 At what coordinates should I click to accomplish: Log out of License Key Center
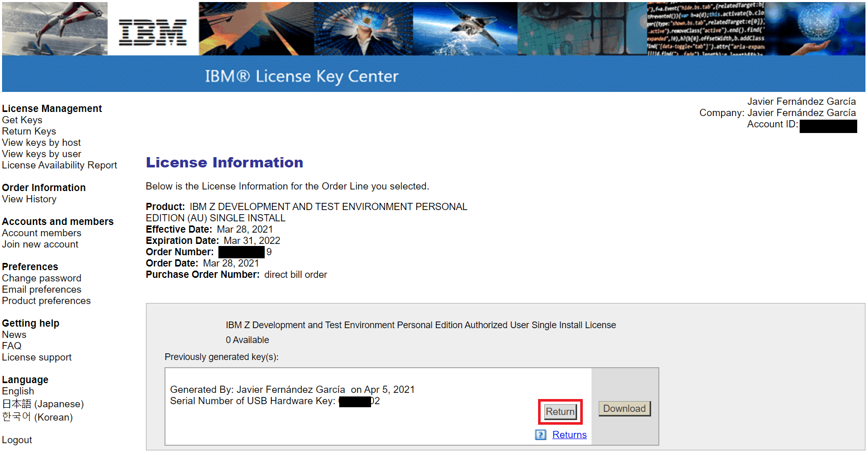[17, 440]
